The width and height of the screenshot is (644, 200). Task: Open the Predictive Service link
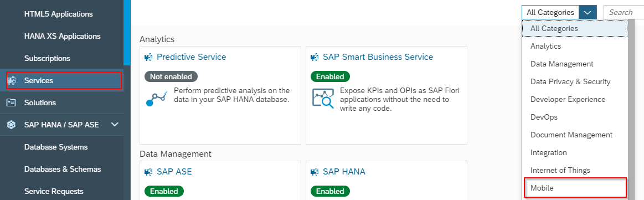coord(192,57)
